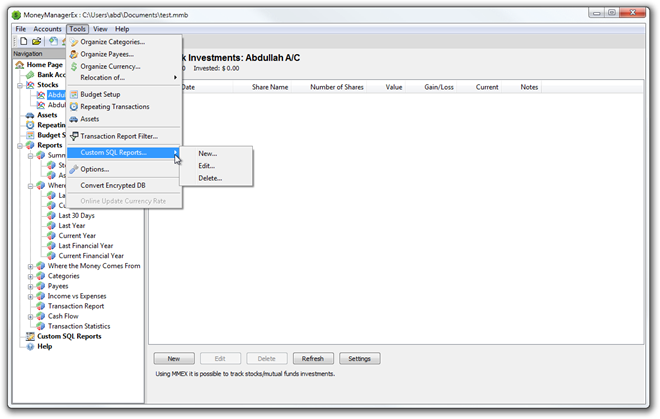
Task: Click the Budget Setup menu icon
Action: click(74, 94)
